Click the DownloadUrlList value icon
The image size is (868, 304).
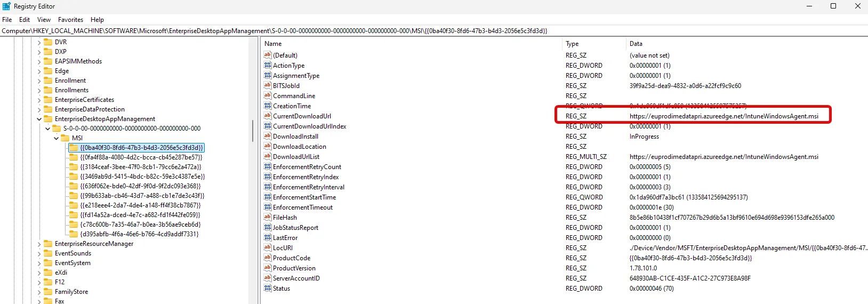(268, 156)
